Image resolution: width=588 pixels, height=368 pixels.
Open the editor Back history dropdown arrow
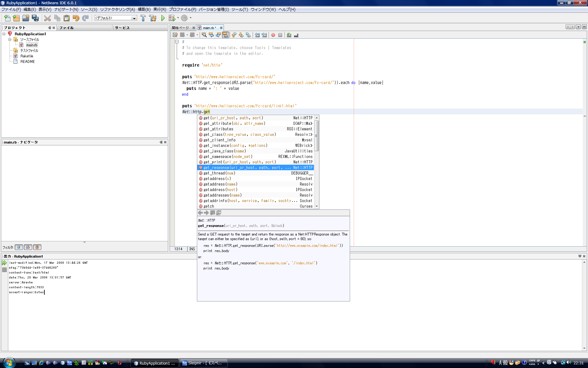(187, 35)
